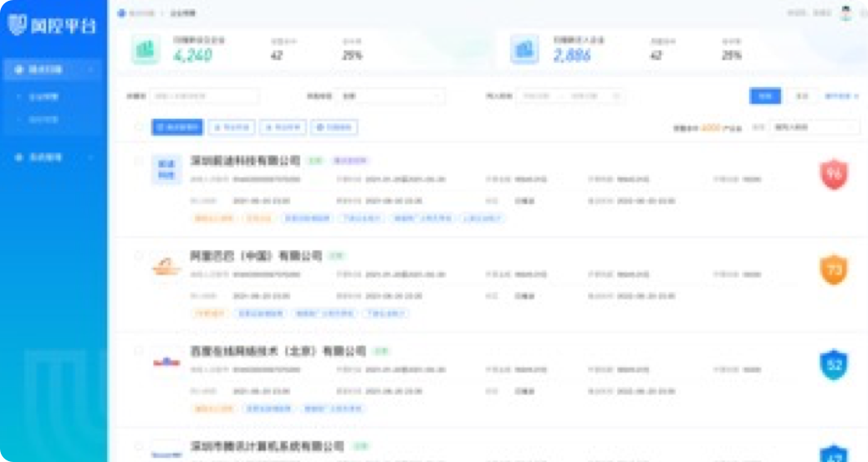Click the blue chart icon beside 2,886
Screen dimensions: 868x462
coord(524,49)
